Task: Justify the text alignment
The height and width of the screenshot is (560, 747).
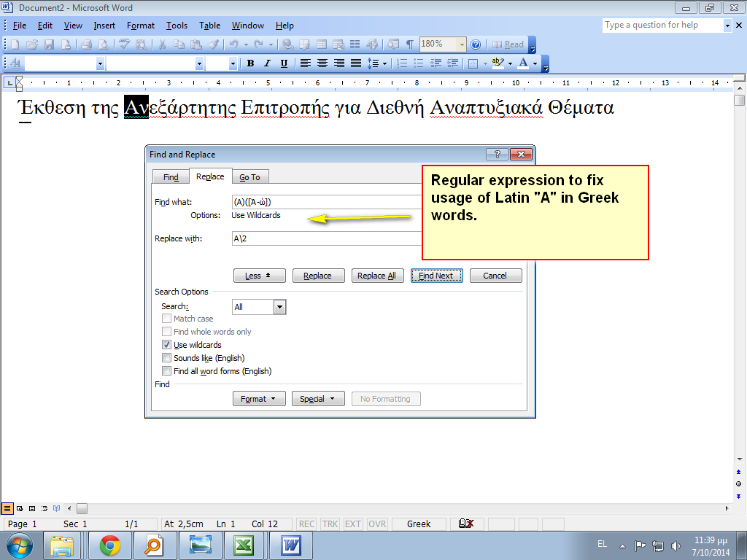Action: tap(356, 63)
